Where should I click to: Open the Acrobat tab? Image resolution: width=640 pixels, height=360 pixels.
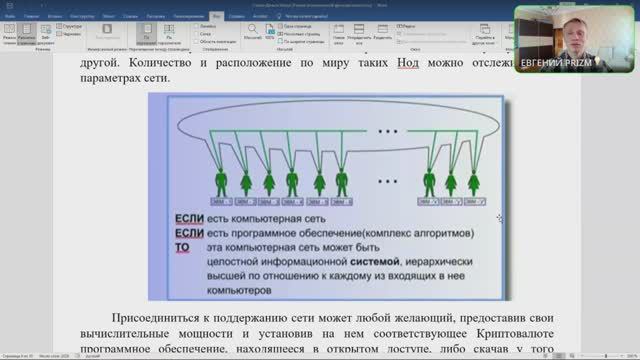260,16
